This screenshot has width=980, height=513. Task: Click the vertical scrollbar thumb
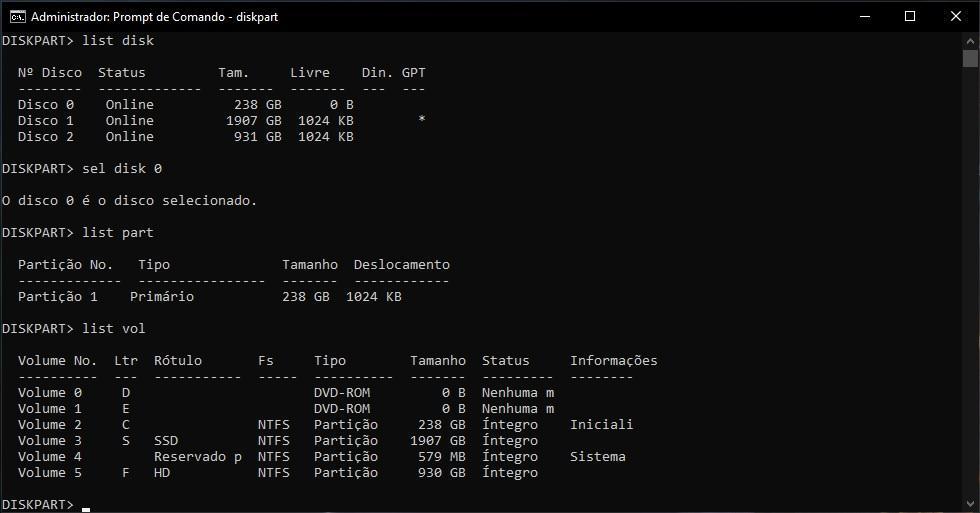click(x=970, y=58)
